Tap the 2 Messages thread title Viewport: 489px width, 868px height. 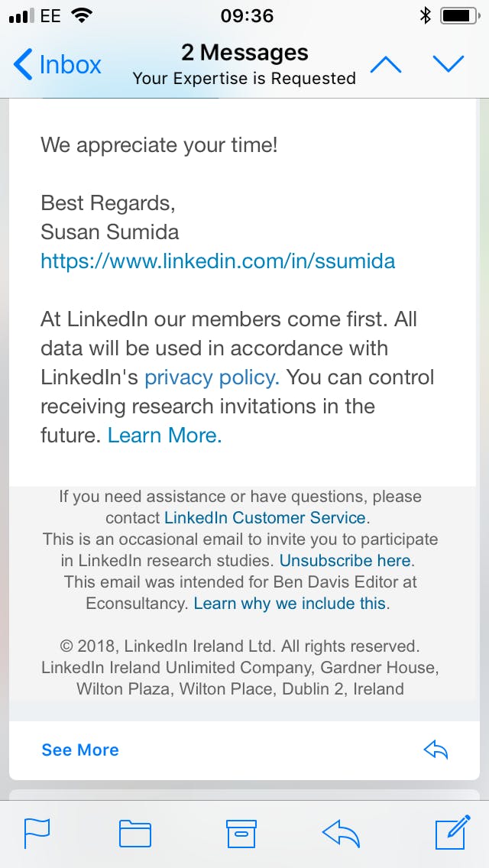(244, 53)
